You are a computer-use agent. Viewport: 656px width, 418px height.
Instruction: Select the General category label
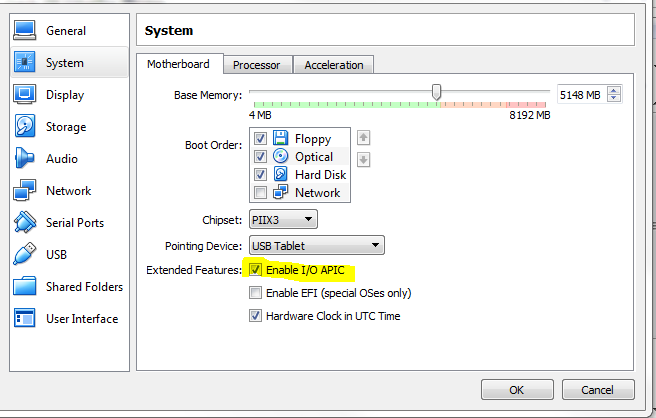(66, 31)
